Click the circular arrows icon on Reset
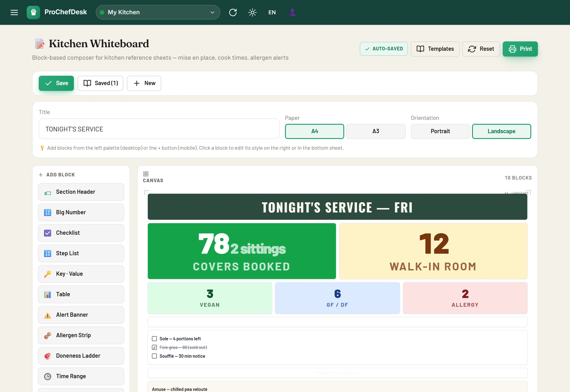The image size is (570, 392). (x=472, y=49)
